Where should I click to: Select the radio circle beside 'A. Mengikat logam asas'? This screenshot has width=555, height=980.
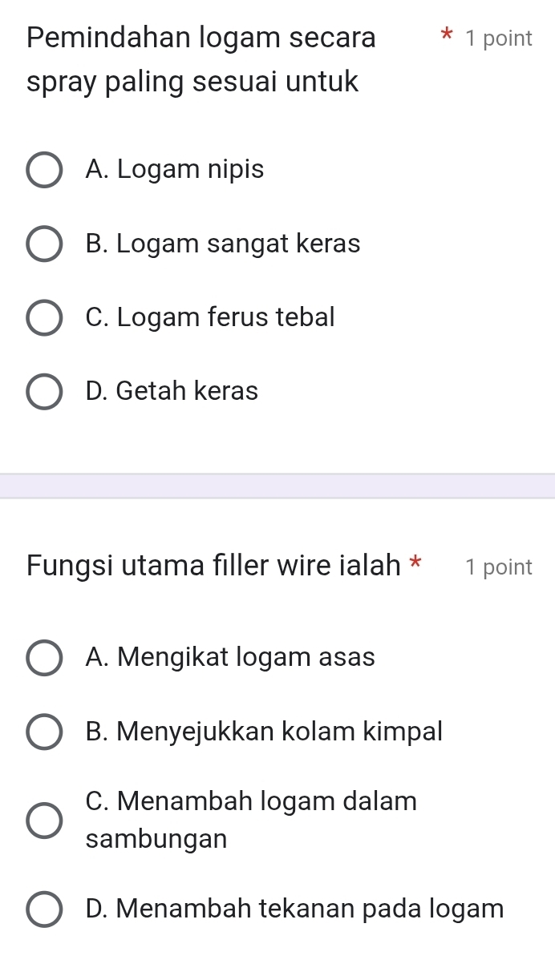coord(44,658)
